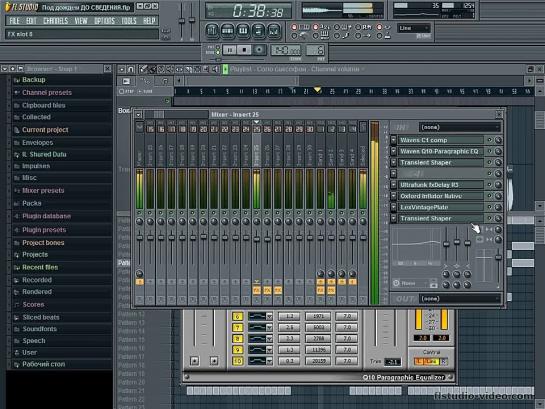Open the EDIT menu
The height and width of the screenshot is (409, 545).
(x=31, y=21)
